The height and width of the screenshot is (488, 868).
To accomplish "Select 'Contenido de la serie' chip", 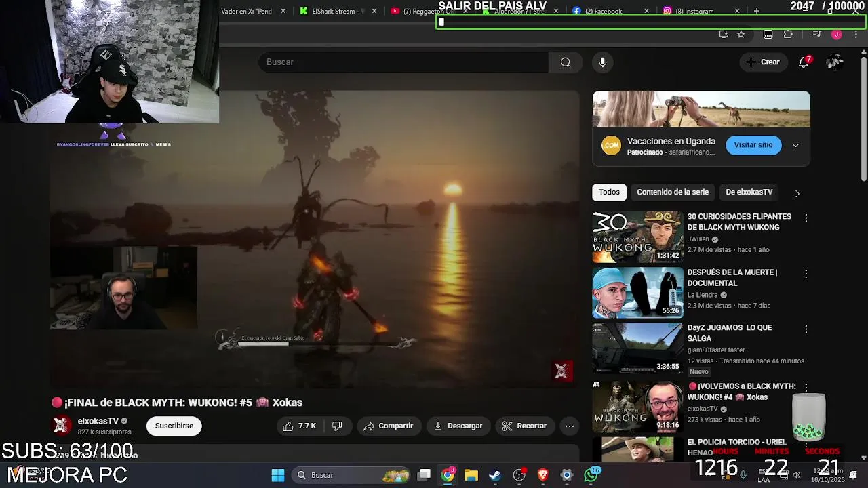I will pyautogui.click(x=673, y=192).
